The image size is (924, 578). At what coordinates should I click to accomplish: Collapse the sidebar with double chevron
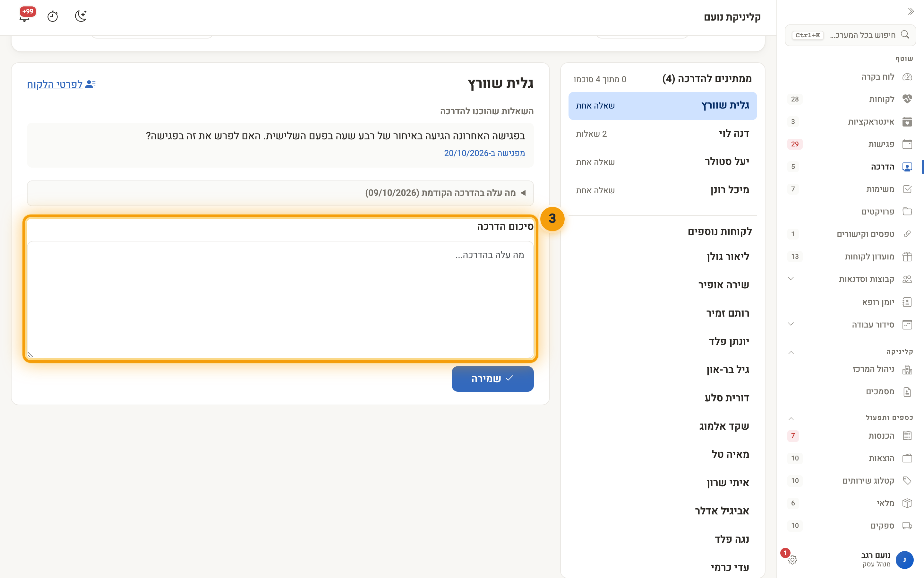click(x=911, y=11)
